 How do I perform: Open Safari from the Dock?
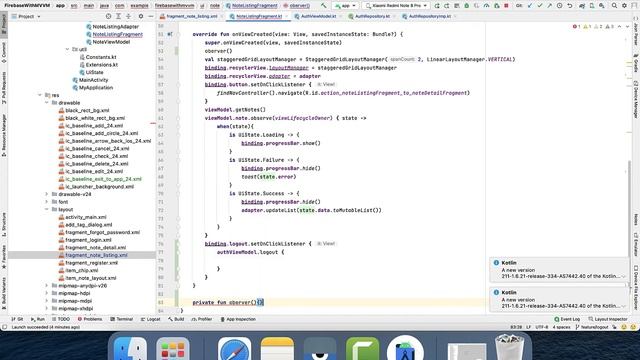pyautogui.click(x=234, y=350)
